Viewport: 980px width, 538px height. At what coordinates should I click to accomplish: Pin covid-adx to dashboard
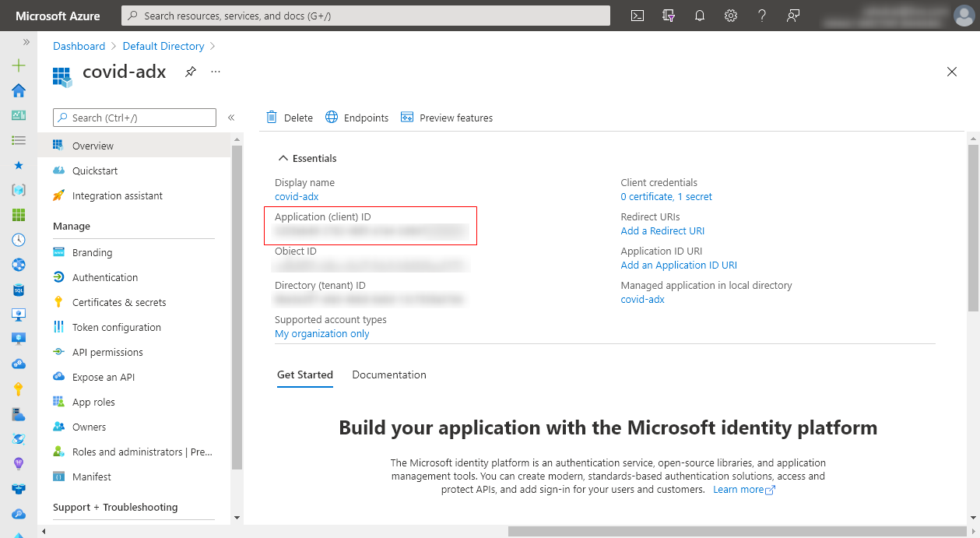pyautogui.click(x=191, y=72)
